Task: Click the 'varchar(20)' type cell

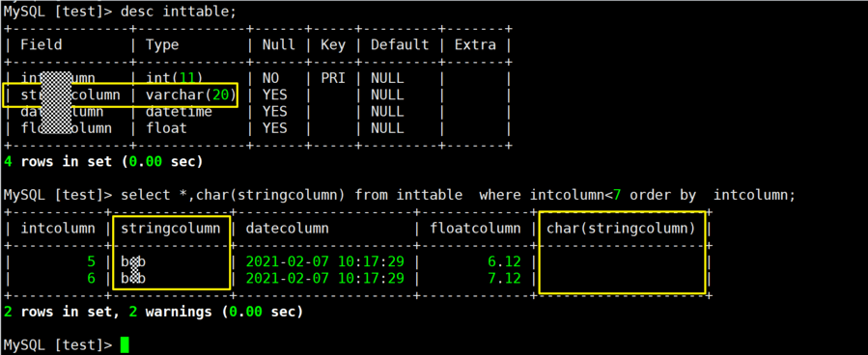Action: coord(191,96)
